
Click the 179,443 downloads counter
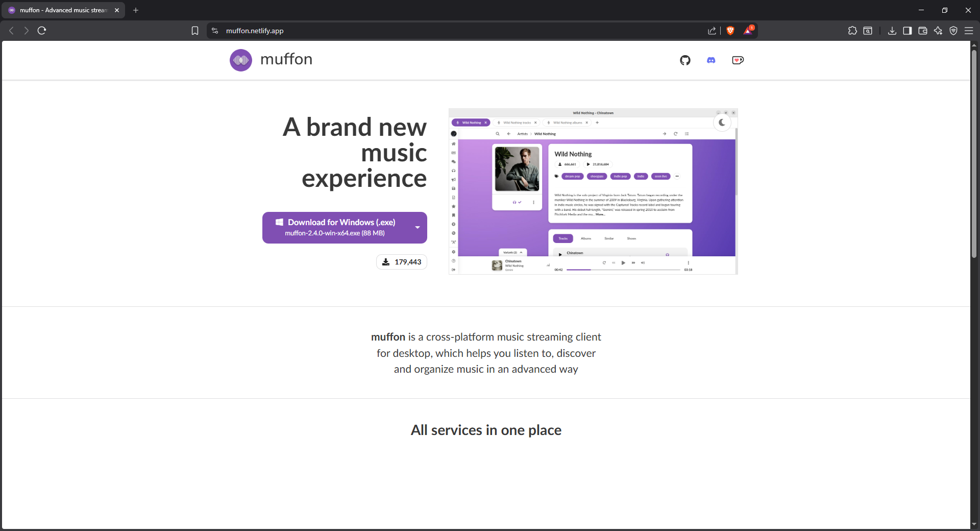402,262
